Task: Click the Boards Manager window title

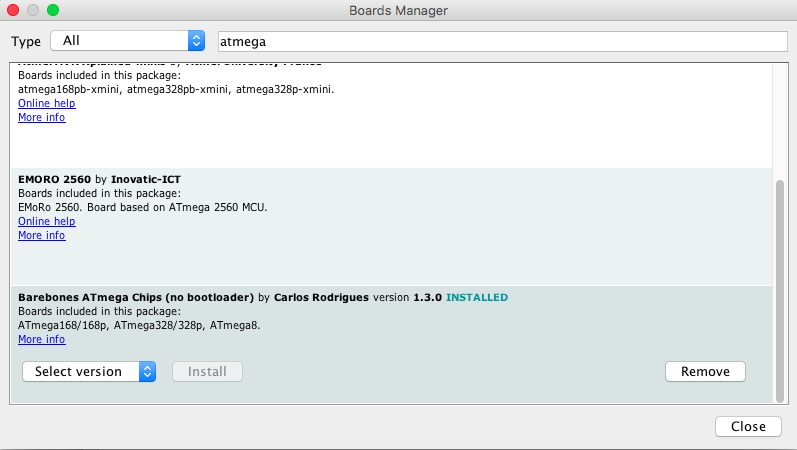Action: tap(398, 11)
